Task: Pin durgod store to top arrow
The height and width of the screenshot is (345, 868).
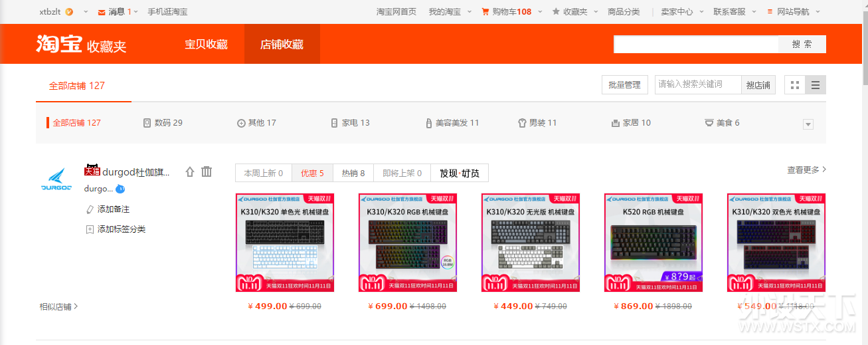Action: coord(190,172)
